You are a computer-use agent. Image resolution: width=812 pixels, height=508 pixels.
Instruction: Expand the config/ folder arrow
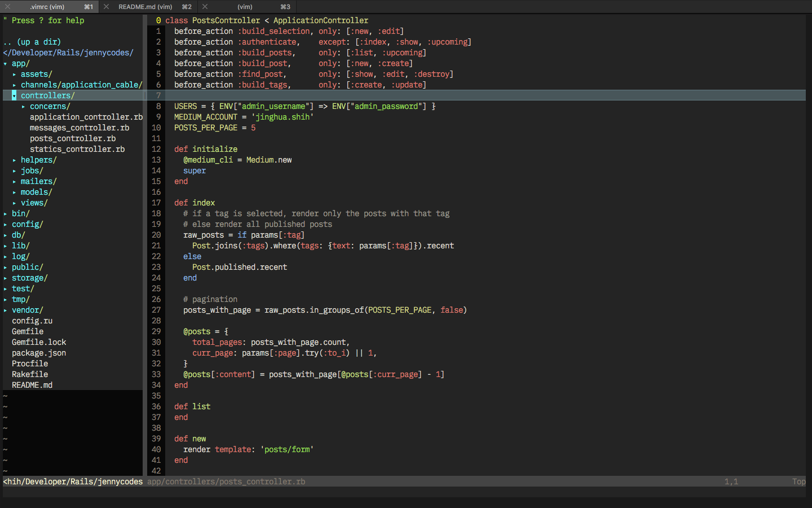5,225
